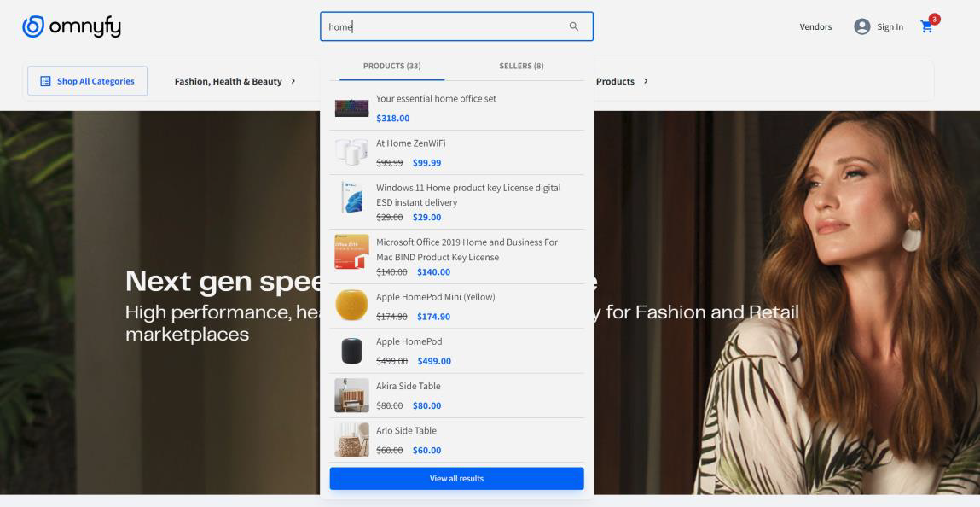Open Fashion, Health & Beauty menu

click(x=228, y=81)
